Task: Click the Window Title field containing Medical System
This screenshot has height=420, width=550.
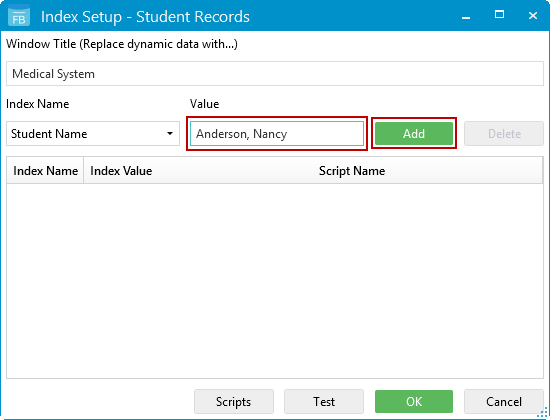Action: (275, 74)
